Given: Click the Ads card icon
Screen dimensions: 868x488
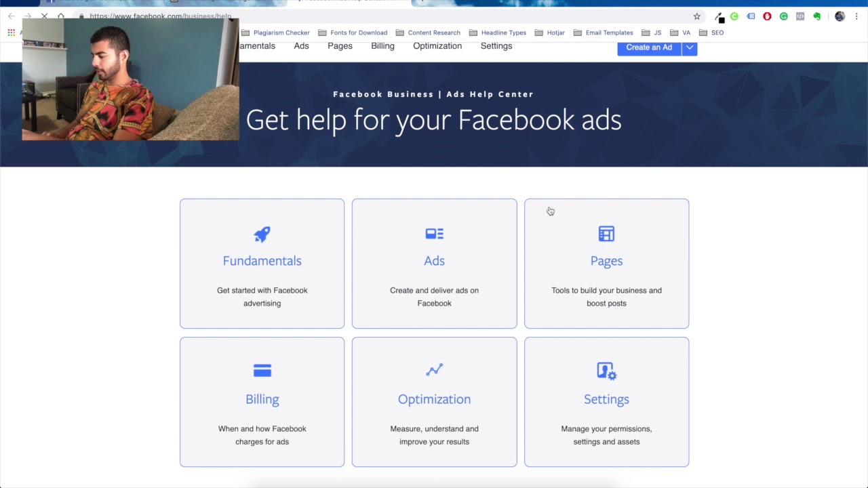Looking at the screenshot, I should click(434, 234).
